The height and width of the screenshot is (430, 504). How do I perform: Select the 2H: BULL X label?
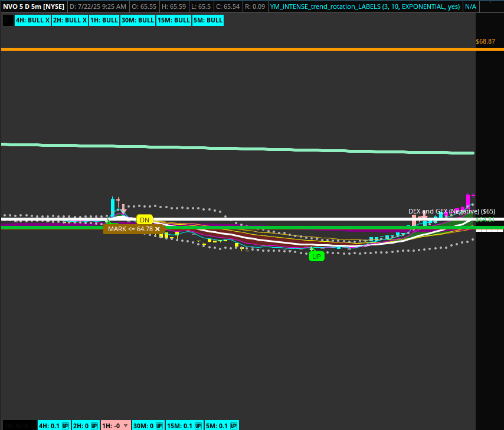pyautogui.click(x=70, y=20)
